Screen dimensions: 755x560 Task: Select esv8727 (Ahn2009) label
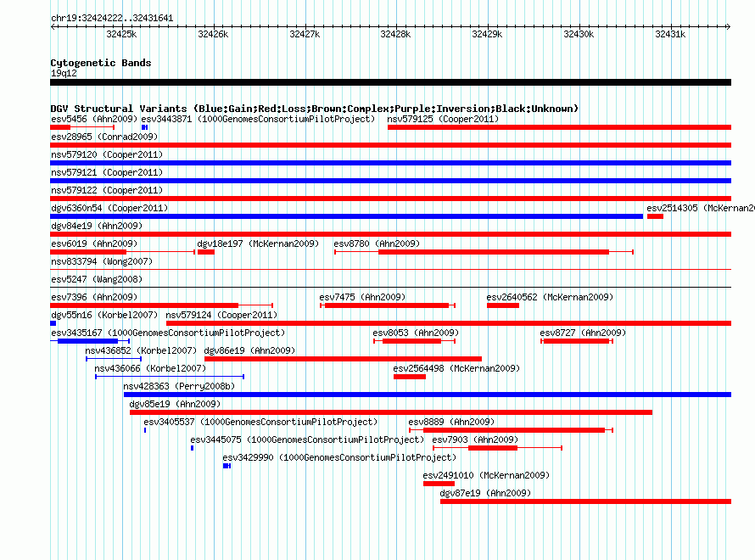pyautogui.click(x=583, y=333)
